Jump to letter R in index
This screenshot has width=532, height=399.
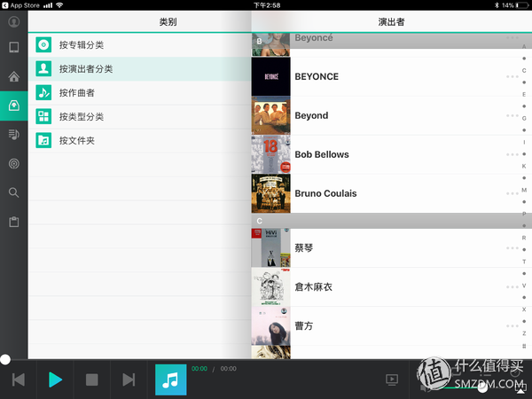point(524,238)
